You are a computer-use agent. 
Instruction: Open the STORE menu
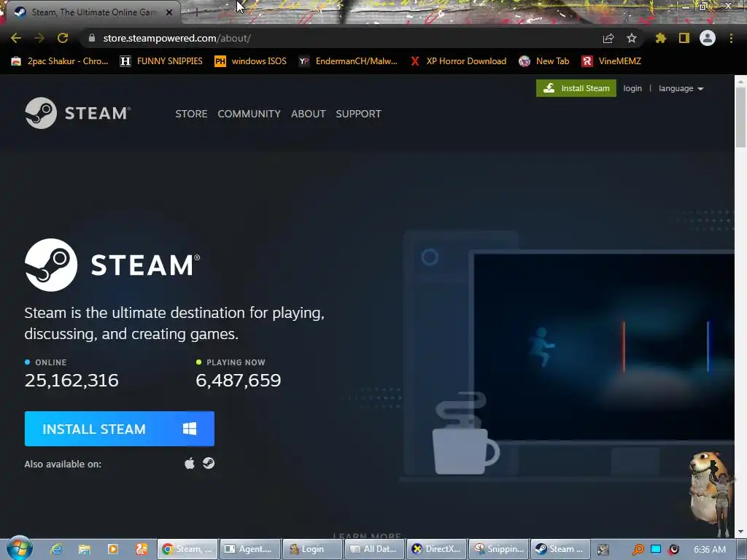point(191,114)
